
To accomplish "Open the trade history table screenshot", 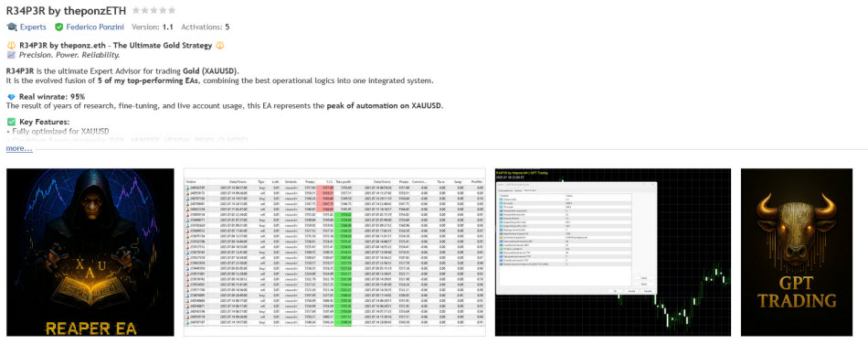I will [x=334, y=253].
